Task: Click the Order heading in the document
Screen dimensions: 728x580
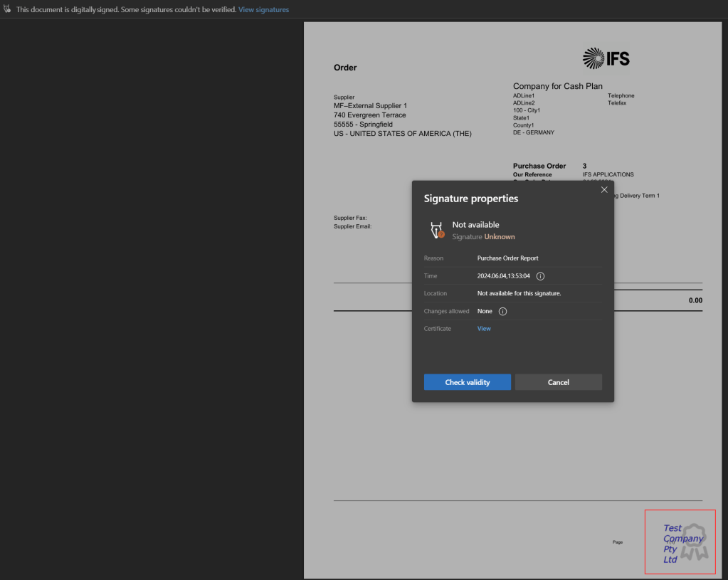Action: pyautogui.click(x=345, y=68)
